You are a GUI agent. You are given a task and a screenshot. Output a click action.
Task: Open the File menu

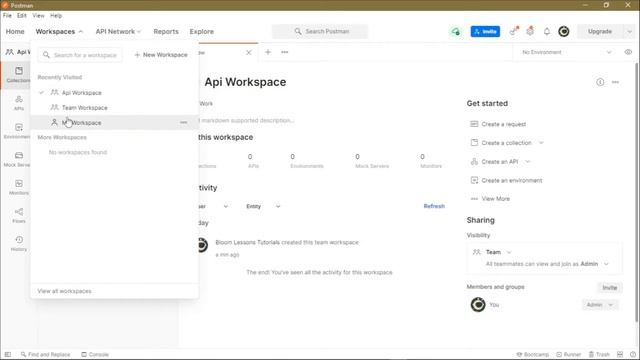(x=7, y=16)
